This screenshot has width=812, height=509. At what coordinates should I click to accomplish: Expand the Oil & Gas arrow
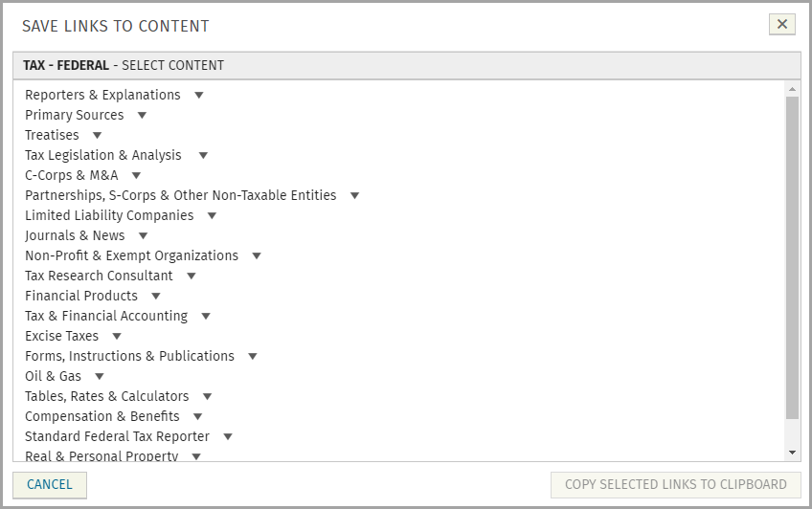pyautogui.click(x=100, y=377)
